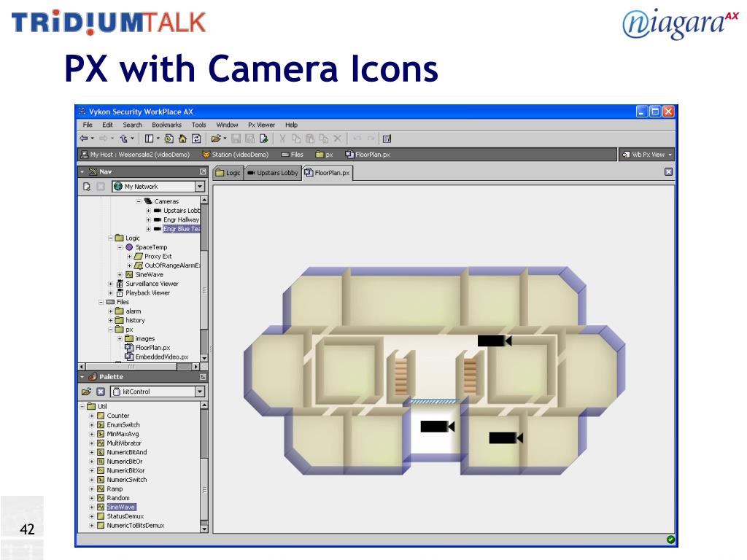Open the Wb Px View selector
This screenshot has width=747, height=560.
[648, 155]
